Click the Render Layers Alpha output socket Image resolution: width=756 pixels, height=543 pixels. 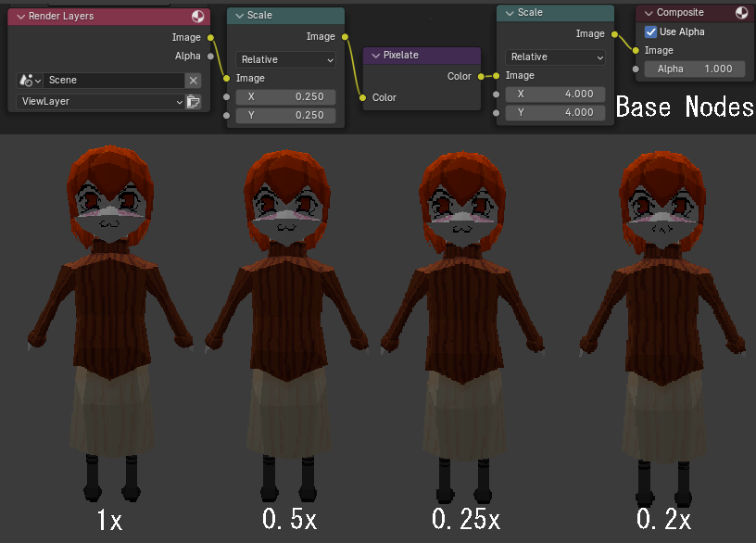211,57
